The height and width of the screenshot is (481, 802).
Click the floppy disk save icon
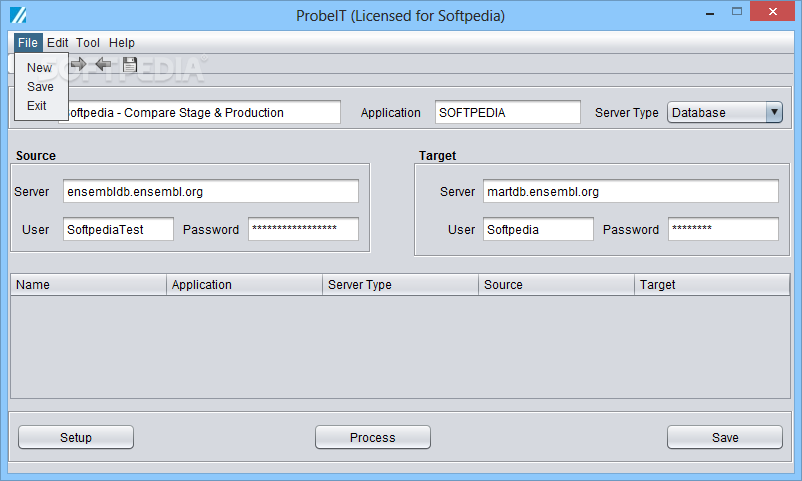coord(130,64)
